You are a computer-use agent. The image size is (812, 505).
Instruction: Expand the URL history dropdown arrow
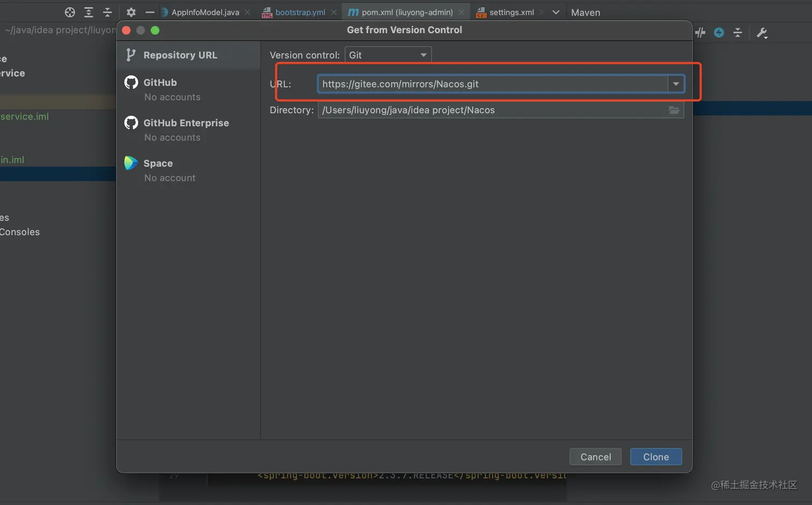[x=676, y=84]
